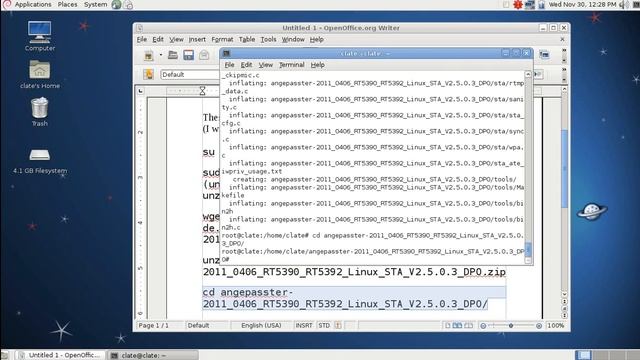Click the red update notification tray icon

(518, 4)
